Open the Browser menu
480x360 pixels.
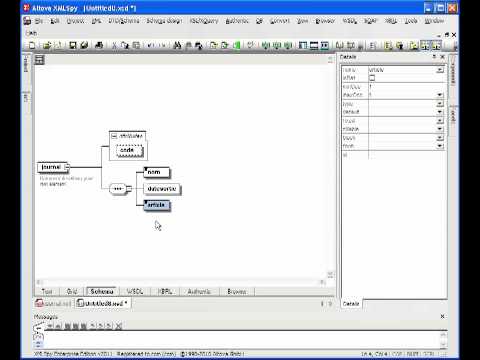tap(325, 21)
